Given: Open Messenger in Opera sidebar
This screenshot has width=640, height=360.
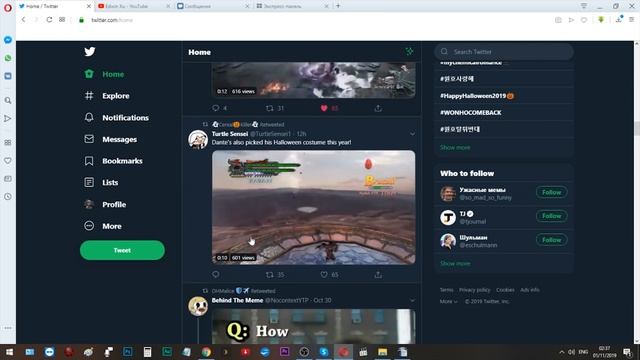Looking at the screenshot, I should click(8, 40).
